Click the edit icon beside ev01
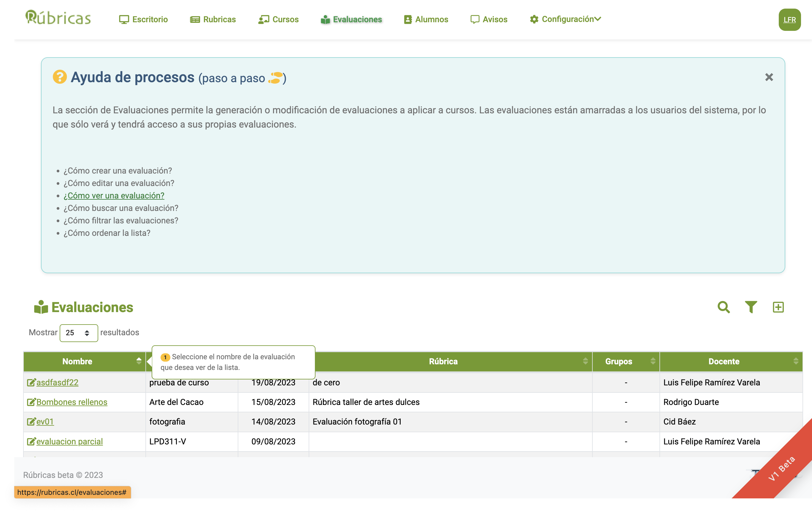 [x=31, y=422]
